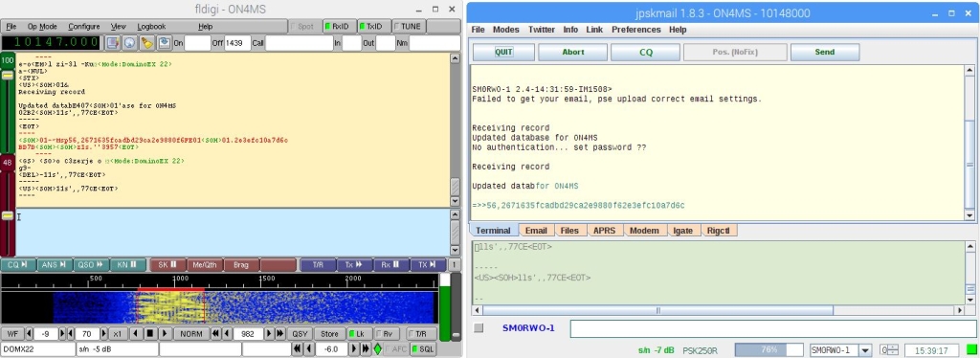The width and height of the screenshot is (980, 358).
Task: Click QUIT button in jpskmail
Action: pyautogui.click(x=503, y=53)
